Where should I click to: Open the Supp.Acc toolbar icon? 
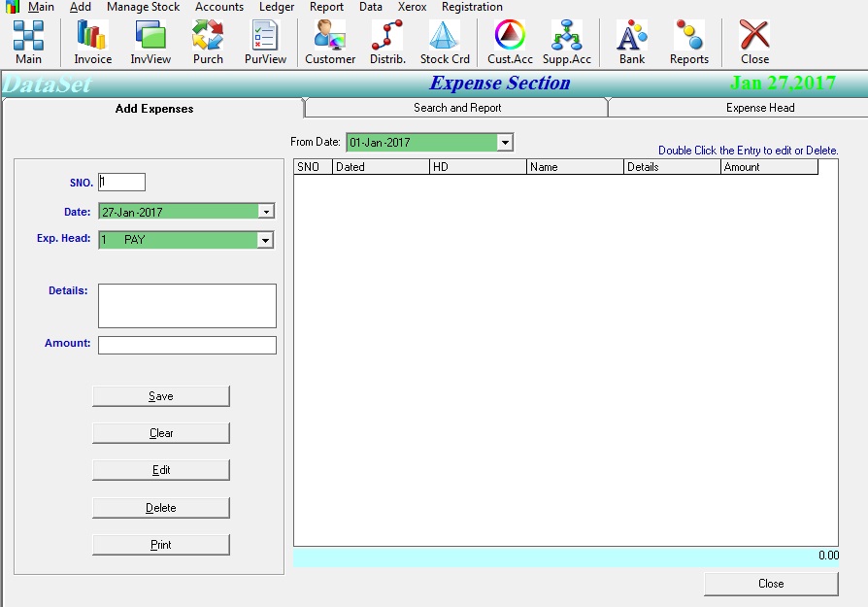coord(567,43)
